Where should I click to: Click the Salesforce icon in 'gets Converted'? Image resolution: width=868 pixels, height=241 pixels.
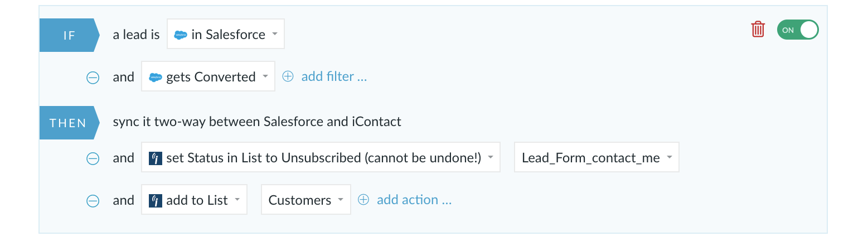(156, 78)
